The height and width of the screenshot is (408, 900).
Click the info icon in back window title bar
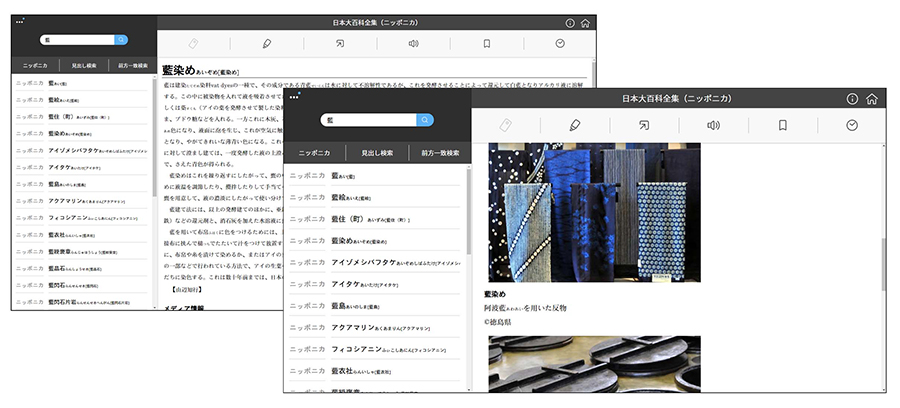point(570,24)
